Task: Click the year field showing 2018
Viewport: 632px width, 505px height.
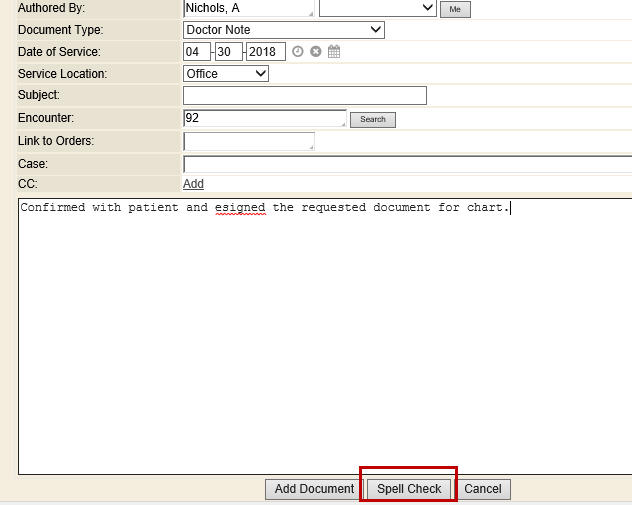Action: pos(266,52)
